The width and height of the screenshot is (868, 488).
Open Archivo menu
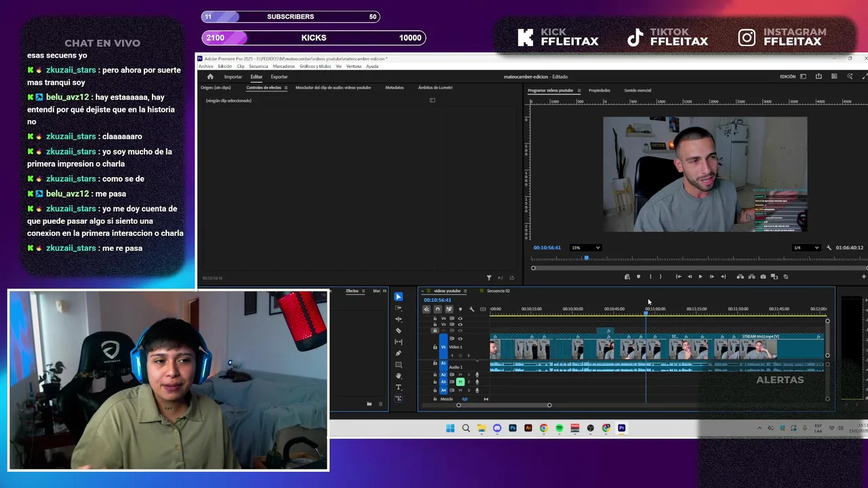point(205,66)
